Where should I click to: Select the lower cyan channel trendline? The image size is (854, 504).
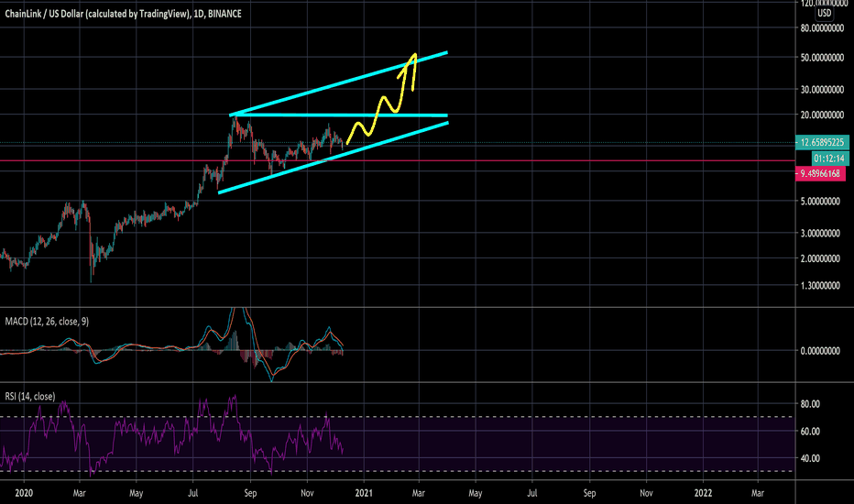[x=333, y=158]
